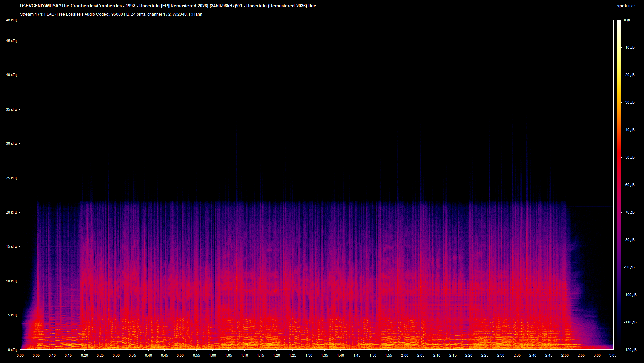Click the F:Hann window function text
Viewport: 644px width, 363px height.
click(x=196, y=14)
